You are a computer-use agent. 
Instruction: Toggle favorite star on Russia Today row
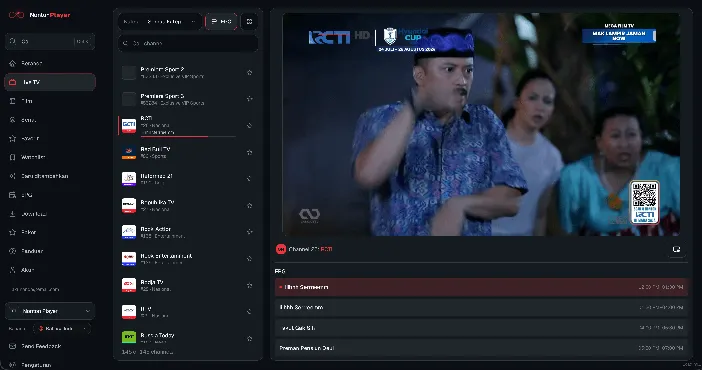point(249,338)
